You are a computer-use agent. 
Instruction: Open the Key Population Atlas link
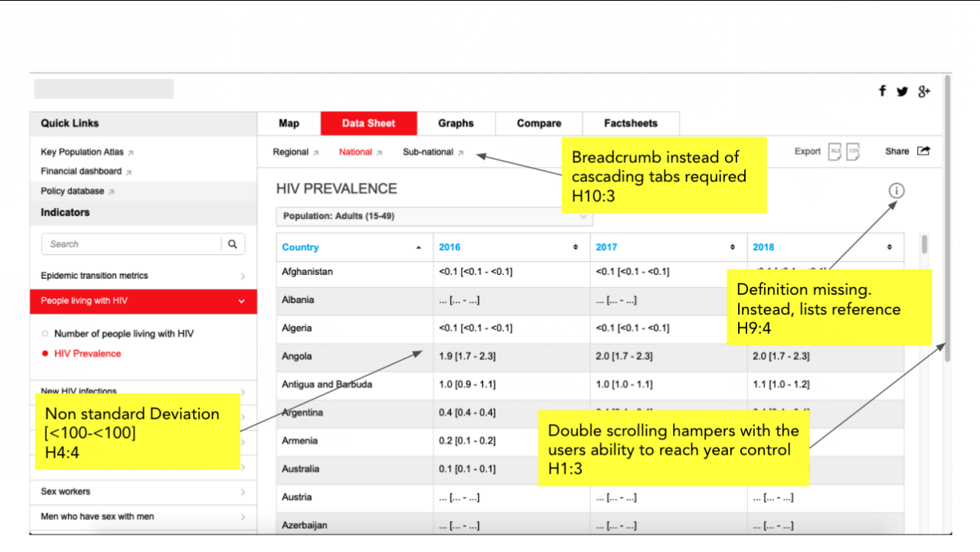coord(82,152)
